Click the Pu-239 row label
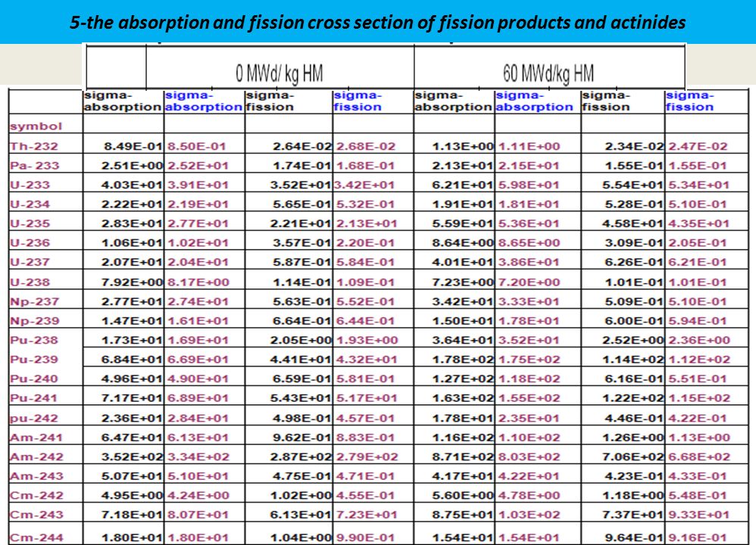Screen dimensions: 756x545 pos(34,360)
